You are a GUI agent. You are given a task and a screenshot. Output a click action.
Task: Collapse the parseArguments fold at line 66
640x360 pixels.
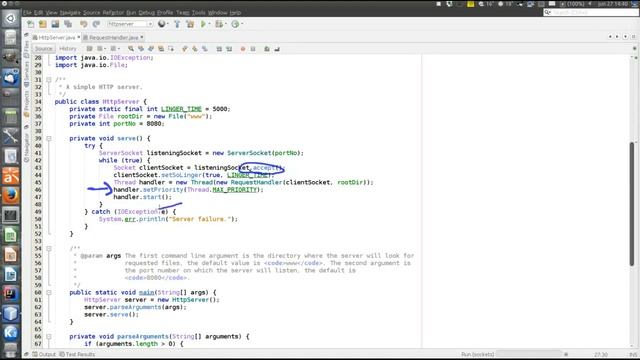tap(49, 336)
